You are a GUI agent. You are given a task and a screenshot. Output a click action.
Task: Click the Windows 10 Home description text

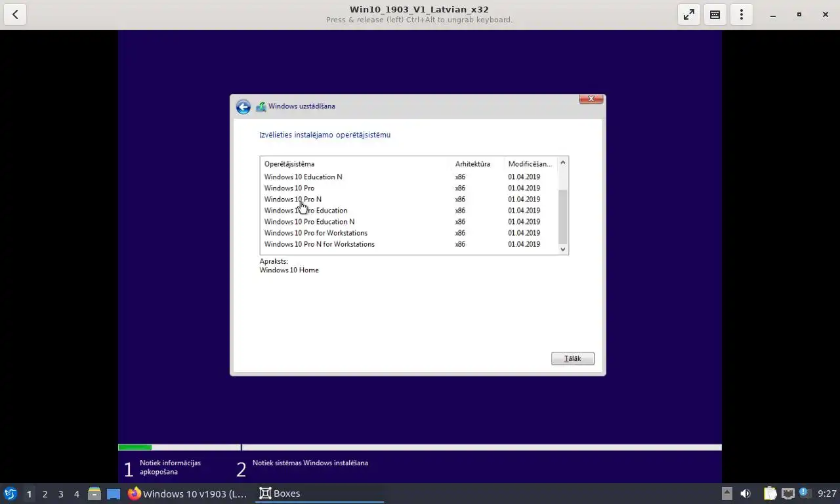click(289, 270)
